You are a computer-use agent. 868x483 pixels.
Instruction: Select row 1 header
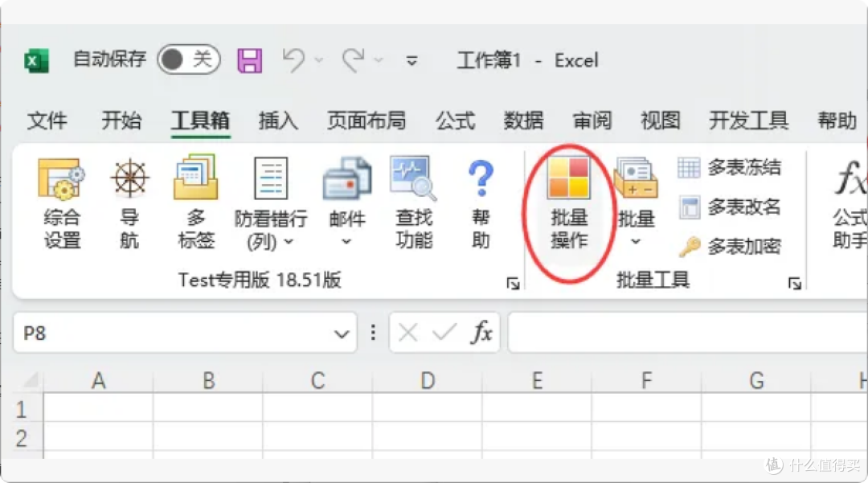[x=22, y=409]
